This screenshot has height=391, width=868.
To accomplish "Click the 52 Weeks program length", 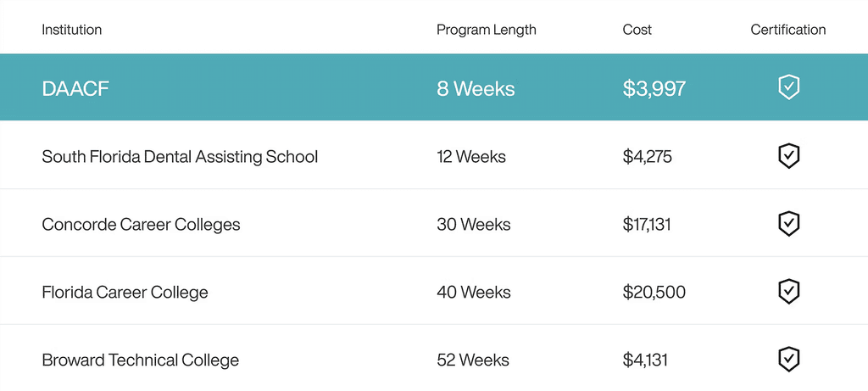I will (473, 360).
